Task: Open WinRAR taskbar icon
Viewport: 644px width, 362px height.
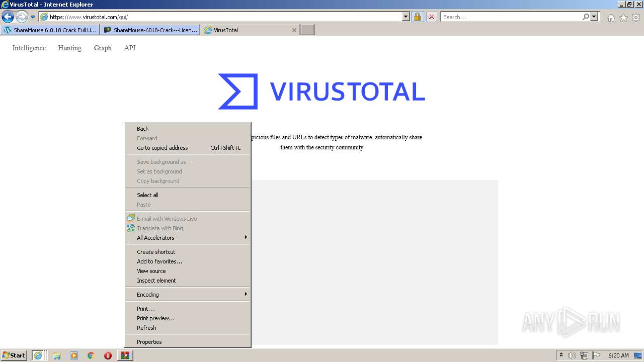Action: pyautogui.click(x=125, y=355)
